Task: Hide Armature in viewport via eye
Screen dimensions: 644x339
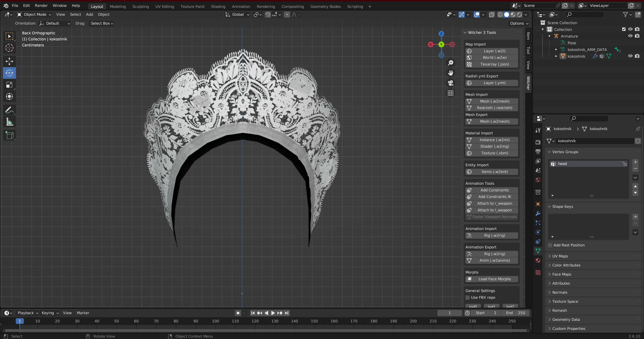Action: pos(631,36)
